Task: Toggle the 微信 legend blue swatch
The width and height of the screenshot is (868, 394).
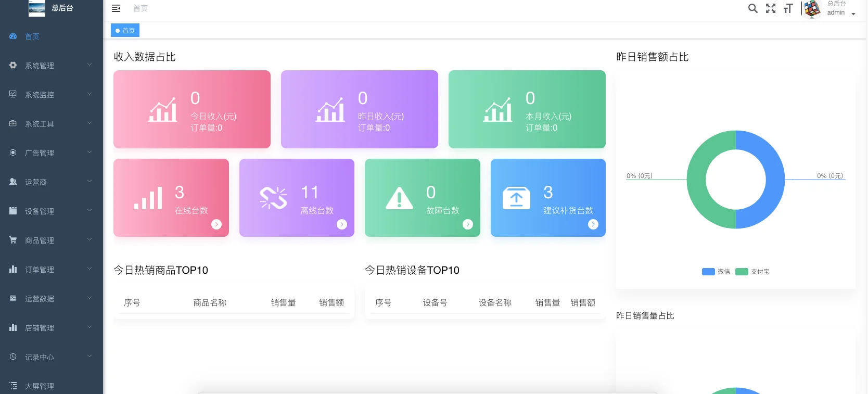Action: [708, 272]
